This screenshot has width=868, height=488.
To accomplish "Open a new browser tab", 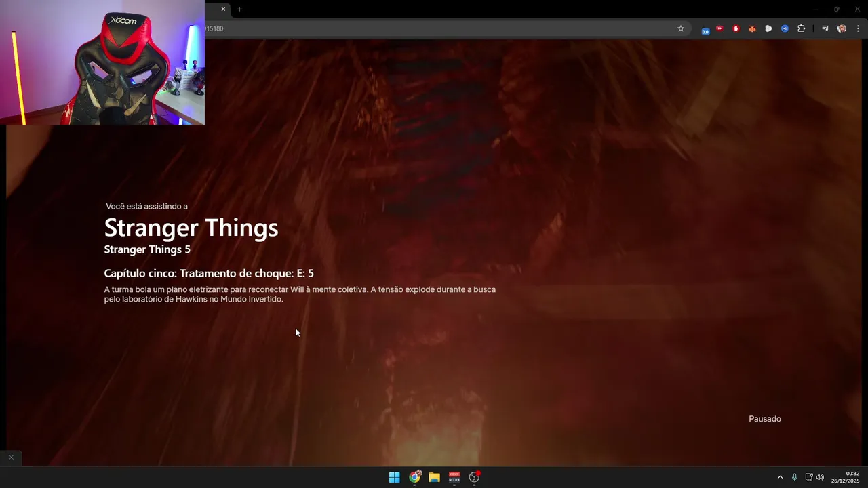I will [x=239, y=9].
